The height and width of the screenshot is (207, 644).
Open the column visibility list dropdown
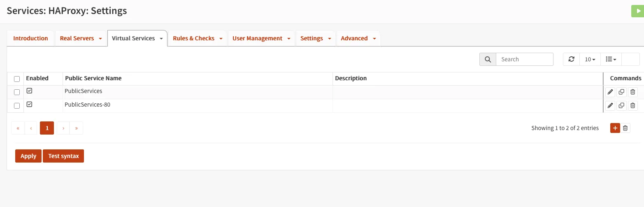click(x=611, y=59)
